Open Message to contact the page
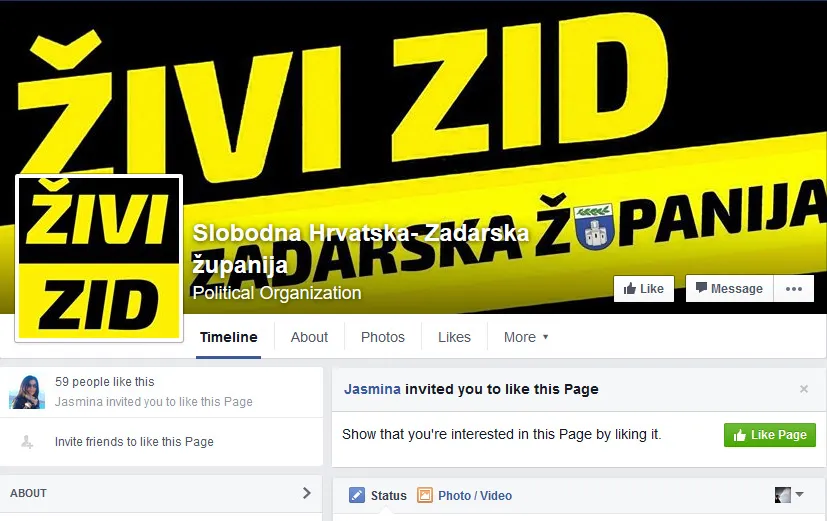This screenshot has height=521, width=827. [729, 289]
